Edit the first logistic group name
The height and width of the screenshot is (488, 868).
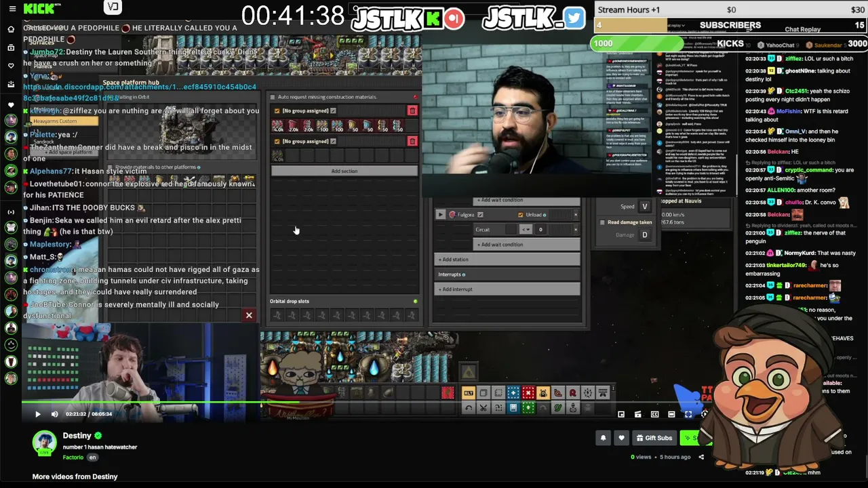coord(333,110)
